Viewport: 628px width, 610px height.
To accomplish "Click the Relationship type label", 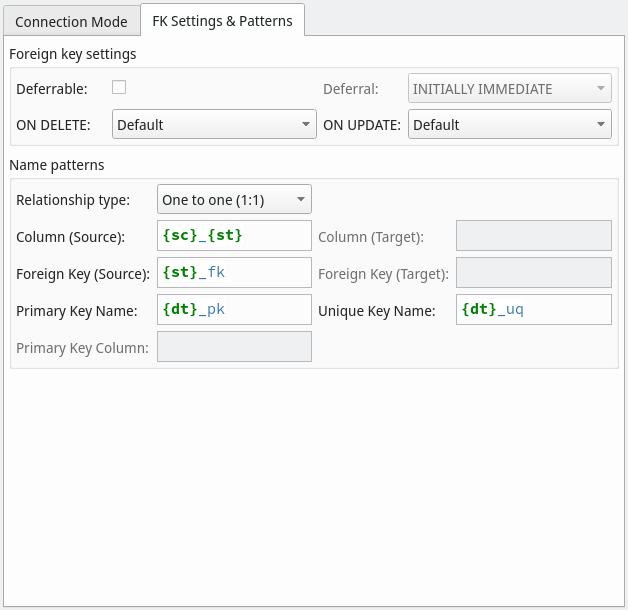I will coord(73,200).
